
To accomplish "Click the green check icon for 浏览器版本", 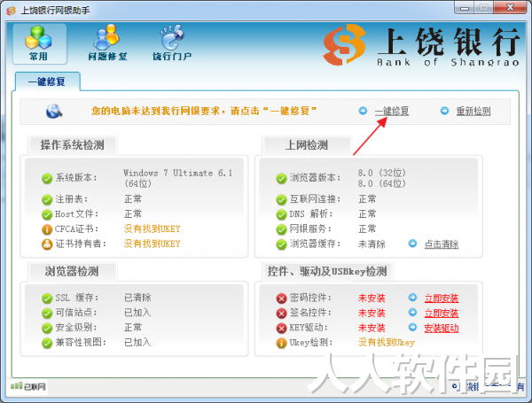I will point(281,178).
